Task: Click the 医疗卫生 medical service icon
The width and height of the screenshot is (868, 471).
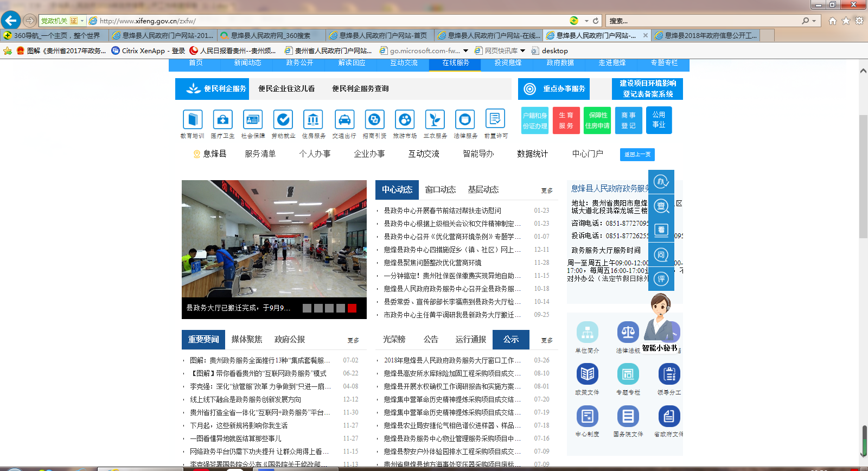Action: (x=223, y=119)
